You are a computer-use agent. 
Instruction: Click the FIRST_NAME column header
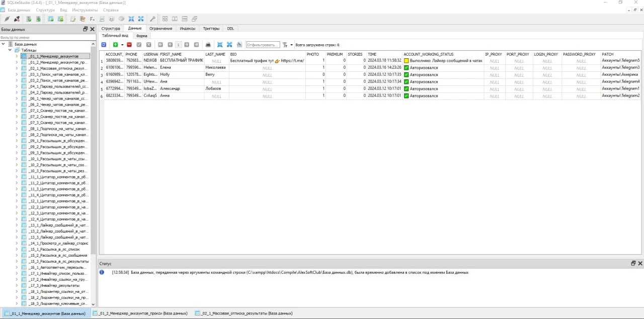(x=181, y=54)
